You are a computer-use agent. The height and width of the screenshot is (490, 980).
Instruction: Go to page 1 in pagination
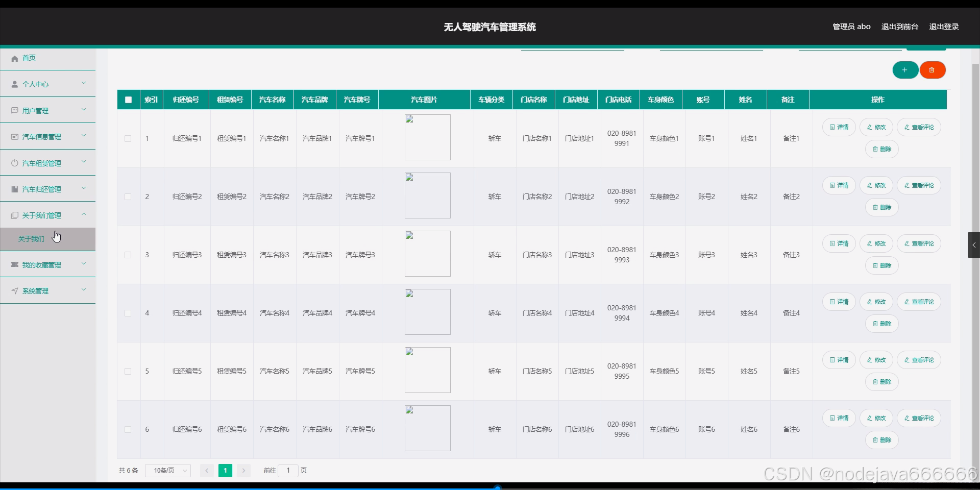[x=225, y=471]
